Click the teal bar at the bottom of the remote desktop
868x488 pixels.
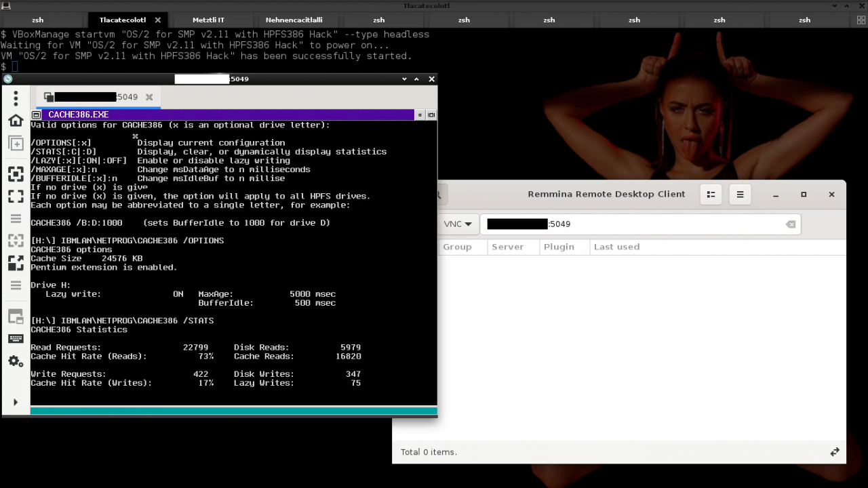point(234,411)
